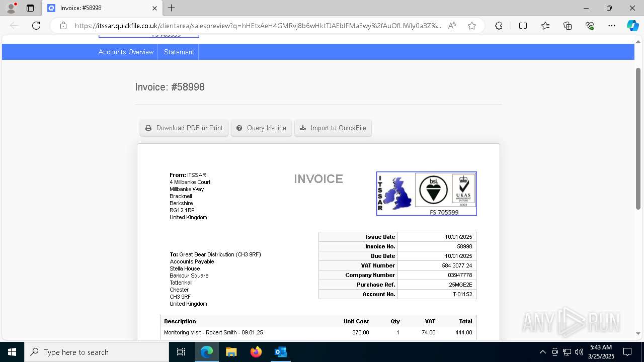View site information lock icon

coord(63,26)
